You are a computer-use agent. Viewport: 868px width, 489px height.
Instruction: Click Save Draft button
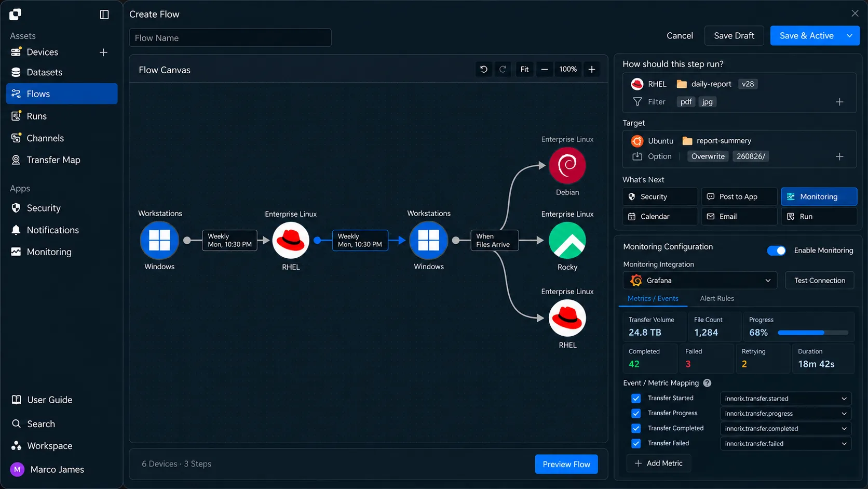point(734,36)
